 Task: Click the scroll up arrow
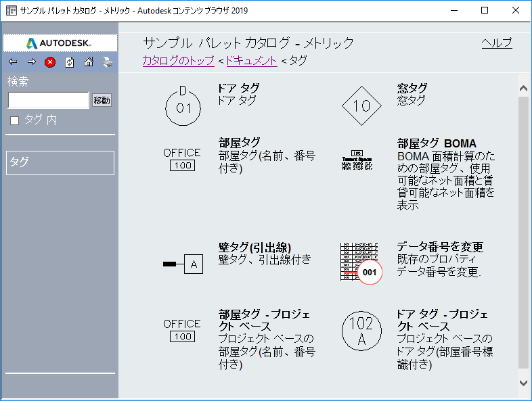click(x=523, y=89)
